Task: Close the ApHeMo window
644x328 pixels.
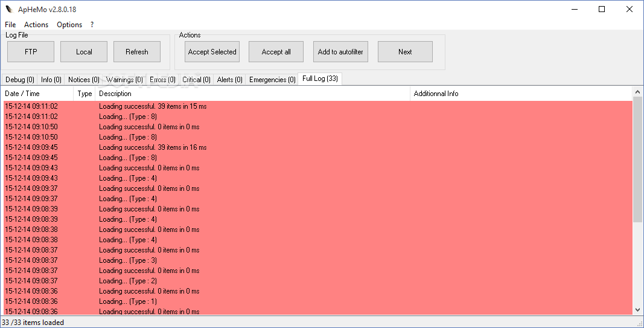Action: point(630,9)
